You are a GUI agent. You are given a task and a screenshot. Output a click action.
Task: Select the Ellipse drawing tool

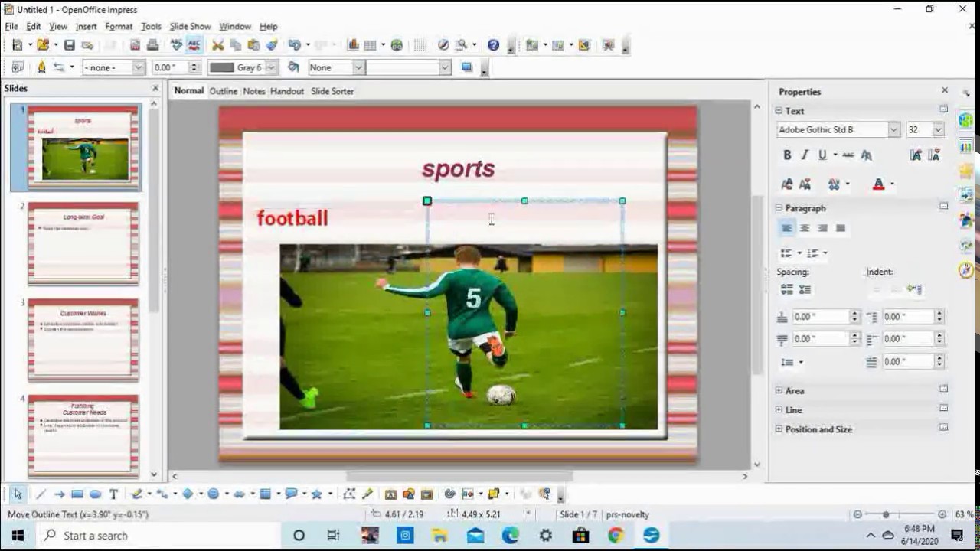[95, 494]
